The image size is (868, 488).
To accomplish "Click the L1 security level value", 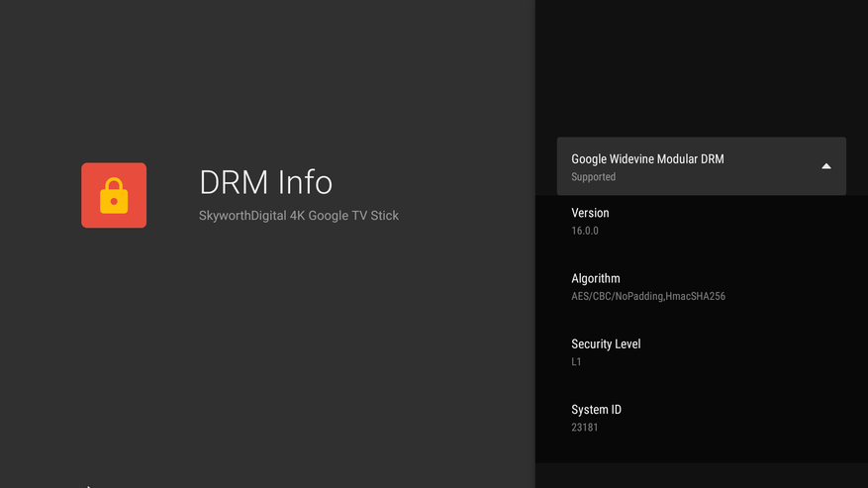I will [x=576, y=361].
